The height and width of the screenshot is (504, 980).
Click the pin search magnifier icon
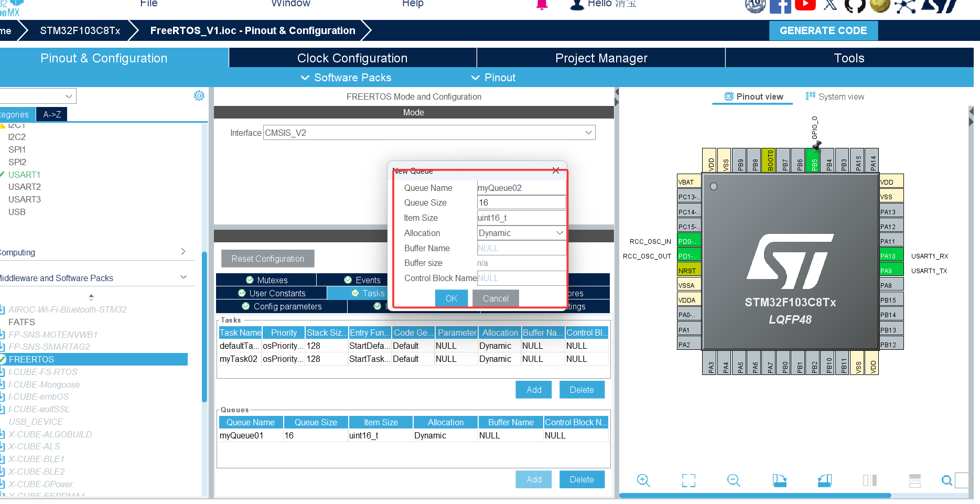pyautogui.click(x=947, y=480)
